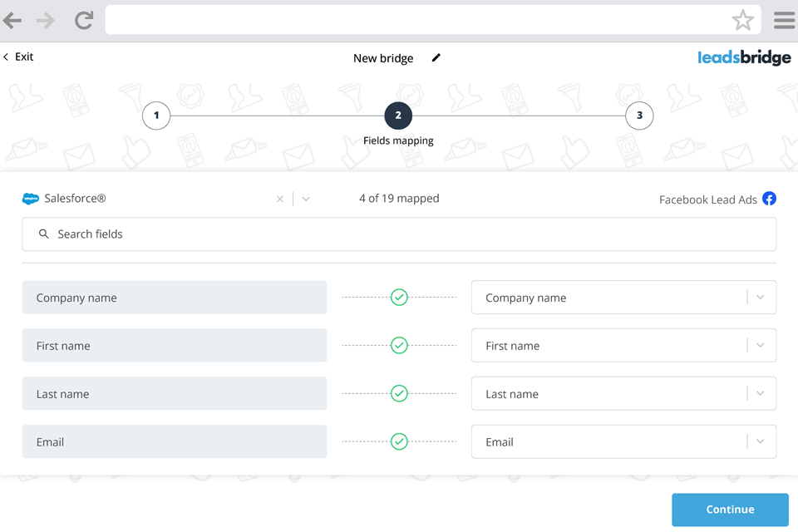This screenshot has height=532, width=798.
Task: Click the Facebook logo icon
Action: tap(769, 199)
